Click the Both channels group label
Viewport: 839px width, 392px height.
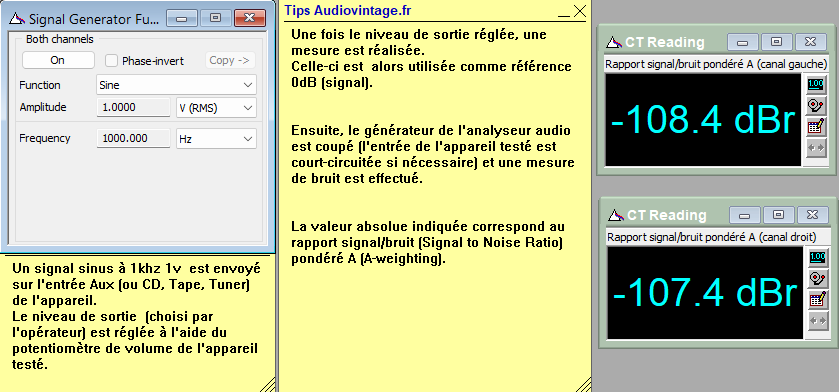59,40
